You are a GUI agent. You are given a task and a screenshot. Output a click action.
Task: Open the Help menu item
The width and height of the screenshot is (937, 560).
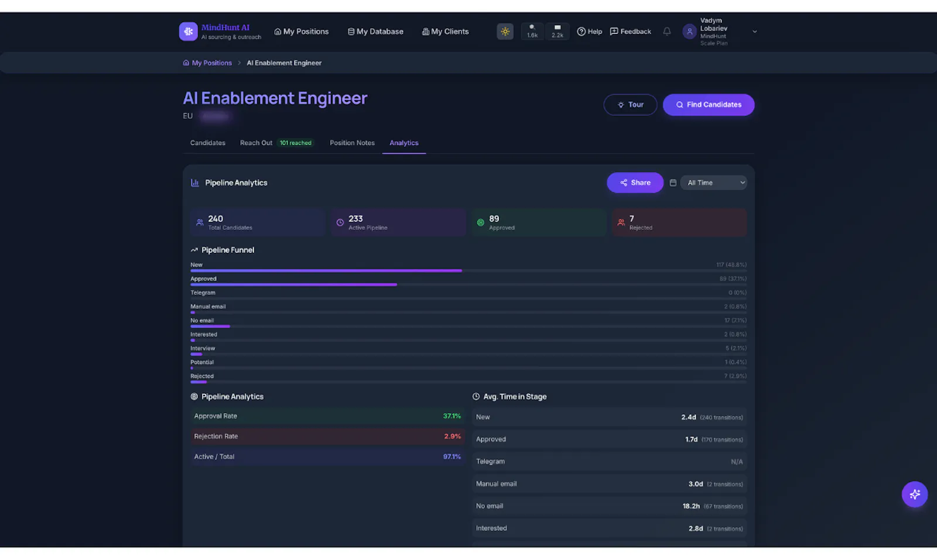coord(589,32)
